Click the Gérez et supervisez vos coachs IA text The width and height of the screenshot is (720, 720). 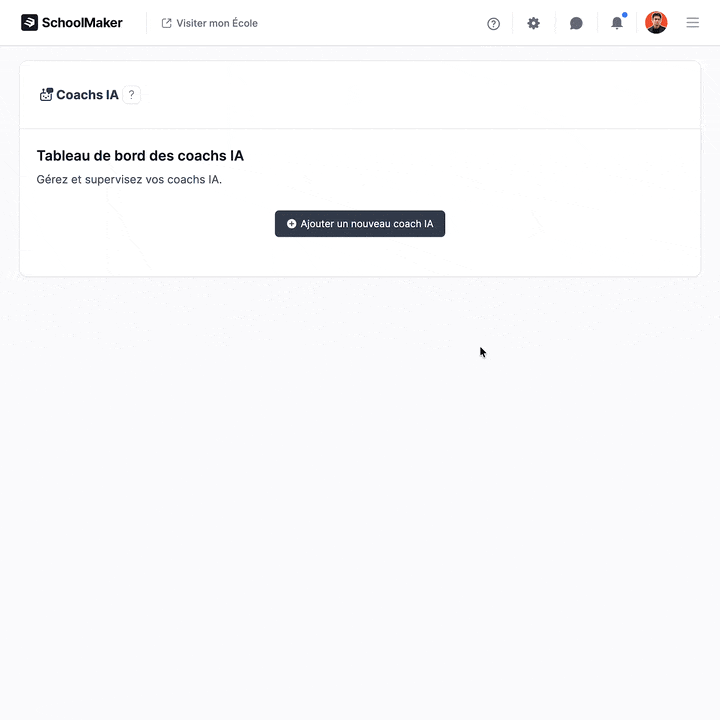(x=129, y=180)
